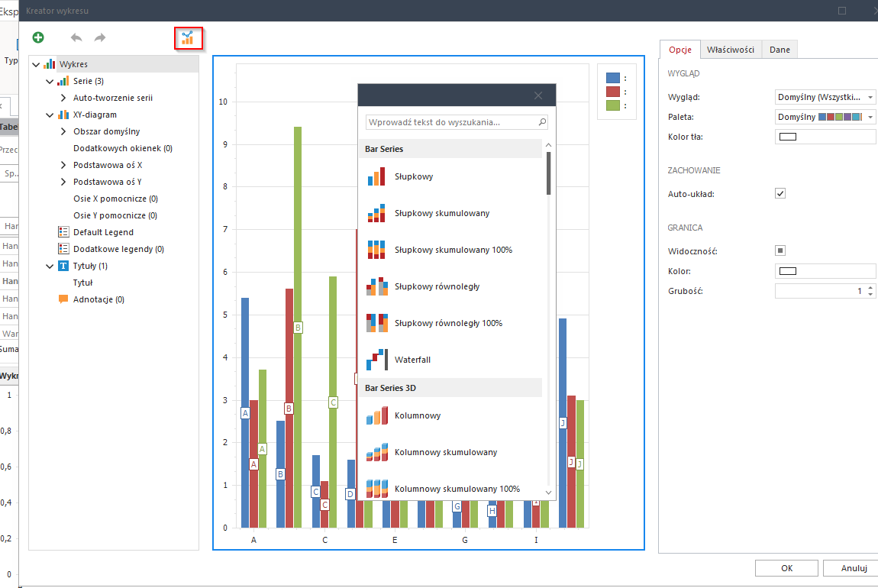Screen dimensions: 878x588
Task: Select Osie X pomocnicze (0) item
Action: tap(115, 199)
